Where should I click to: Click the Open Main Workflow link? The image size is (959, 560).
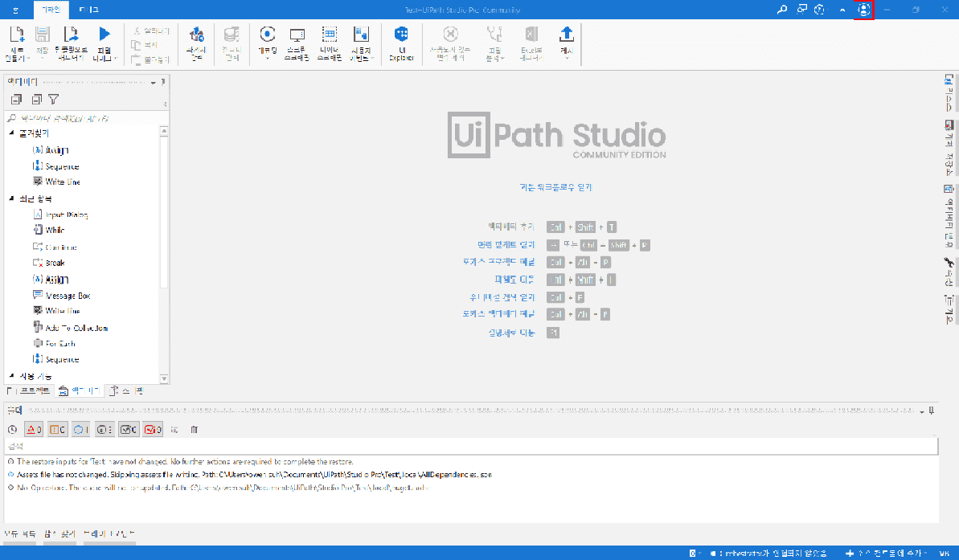556,188
